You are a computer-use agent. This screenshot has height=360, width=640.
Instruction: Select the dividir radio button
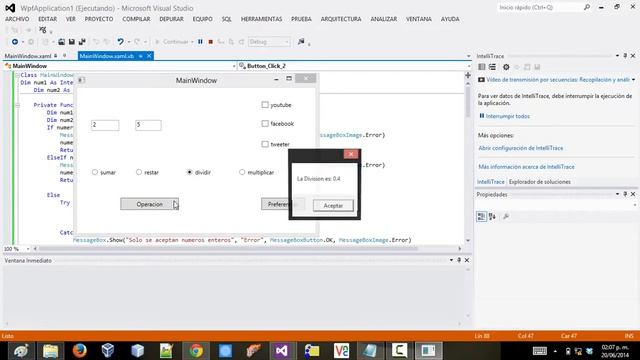(x=189, y=172)
